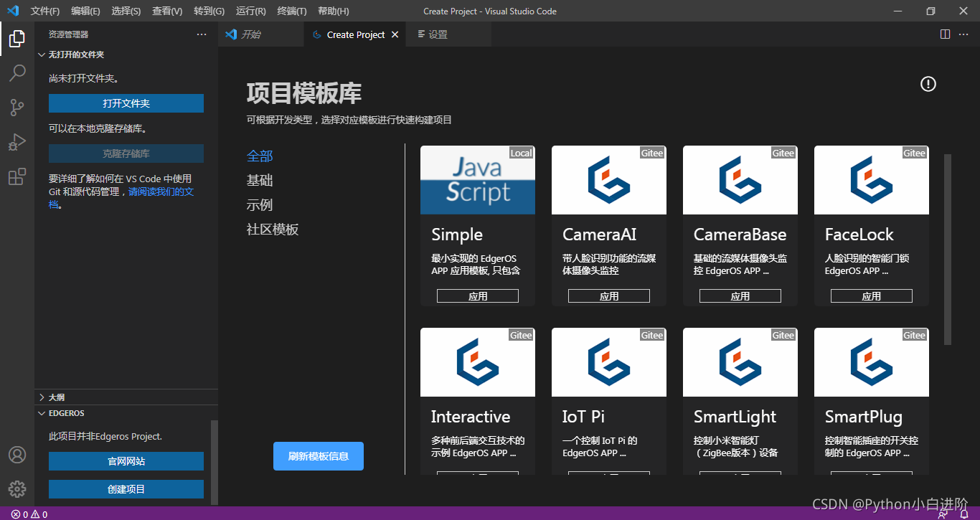Switch to the Create Project tab
980x520 pixels.
click(x=356, y=34)
